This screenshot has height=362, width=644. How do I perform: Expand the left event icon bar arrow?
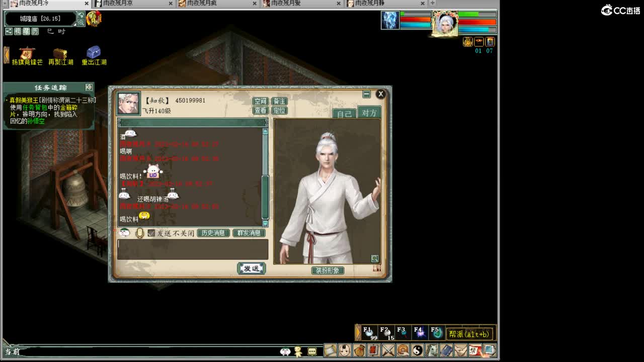(x=7, y=55)
